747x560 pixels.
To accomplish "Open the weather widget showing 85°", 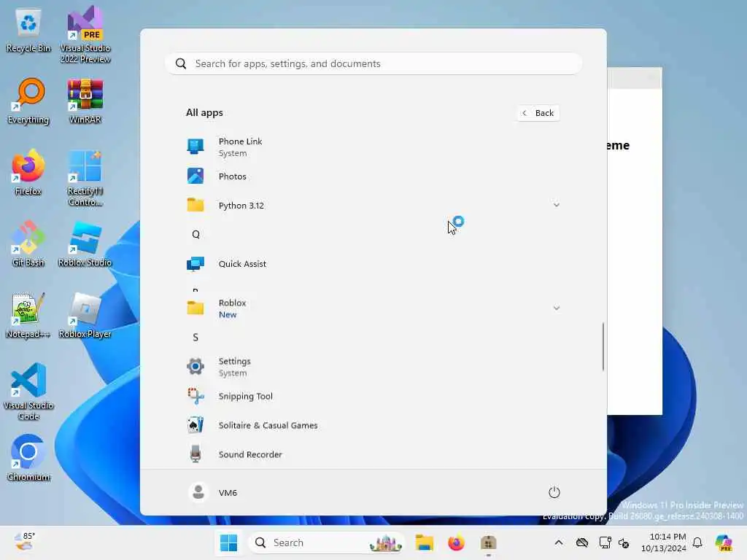I will 25,542.
